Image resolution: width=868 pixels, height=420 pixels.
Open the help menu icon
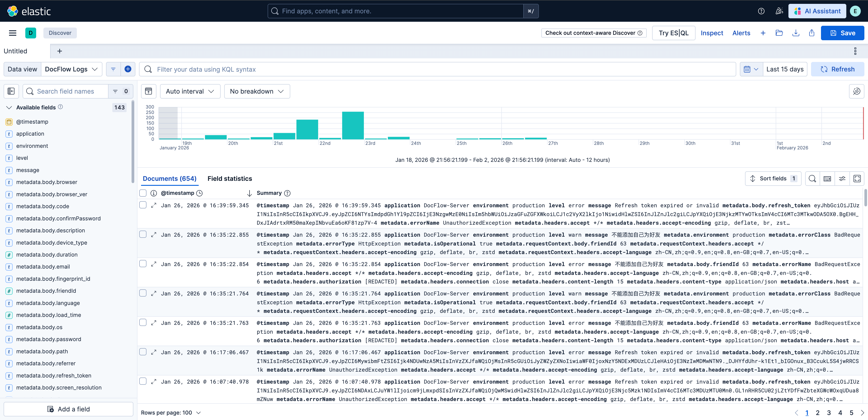(761, 11)
